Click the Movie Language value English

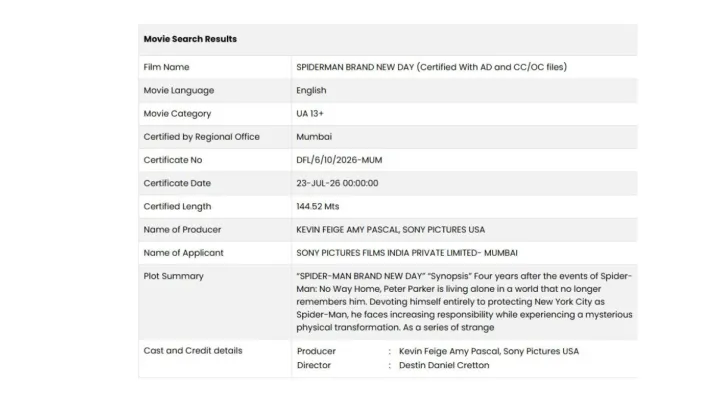(311, 90)
